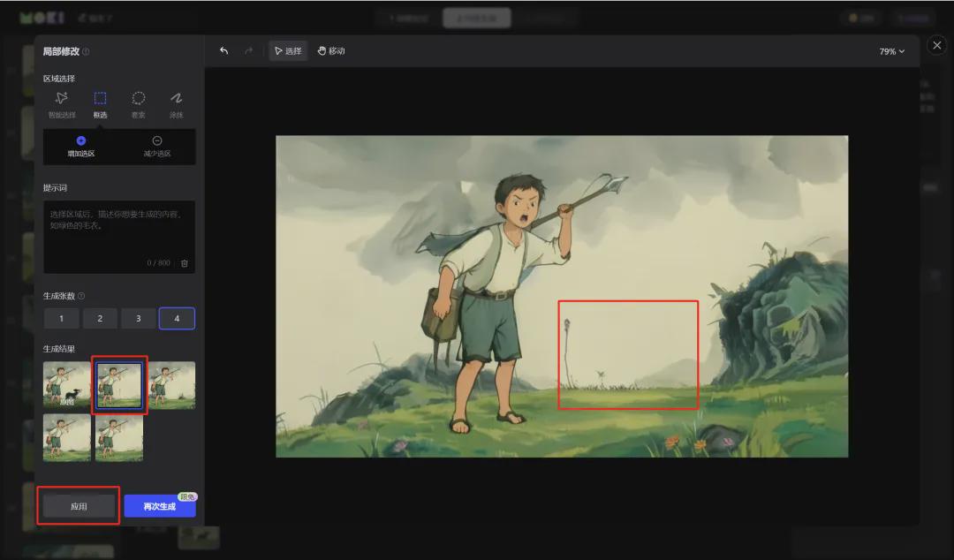
Task: Click the undo arrow in the canvas toolbar
Action: (223, 50)
